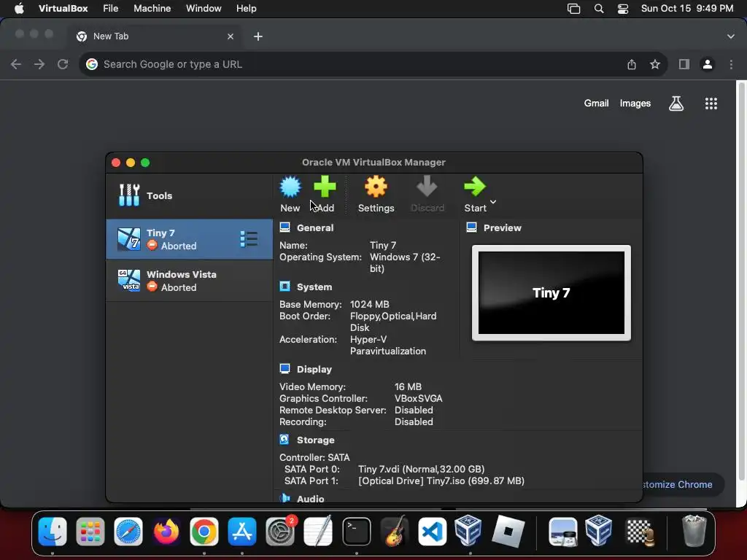
Task: Click the green Add VM plus icon
Action: click(325, 187)
